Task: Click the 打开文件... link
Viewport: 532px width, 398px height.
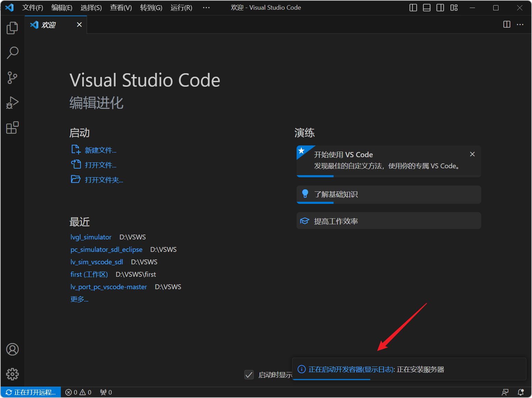Action: click(101, 165)
